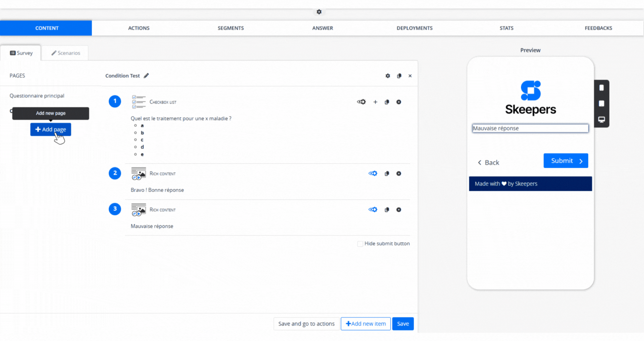
Task: Click Save and go to actions
Action: [x=306, y=324]
